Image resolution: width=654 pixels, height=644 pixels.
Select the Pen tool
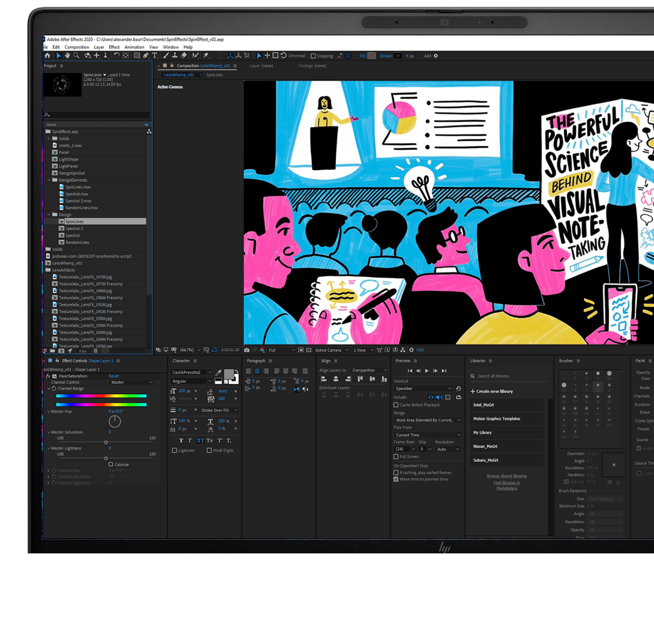[x=146, y=56]
